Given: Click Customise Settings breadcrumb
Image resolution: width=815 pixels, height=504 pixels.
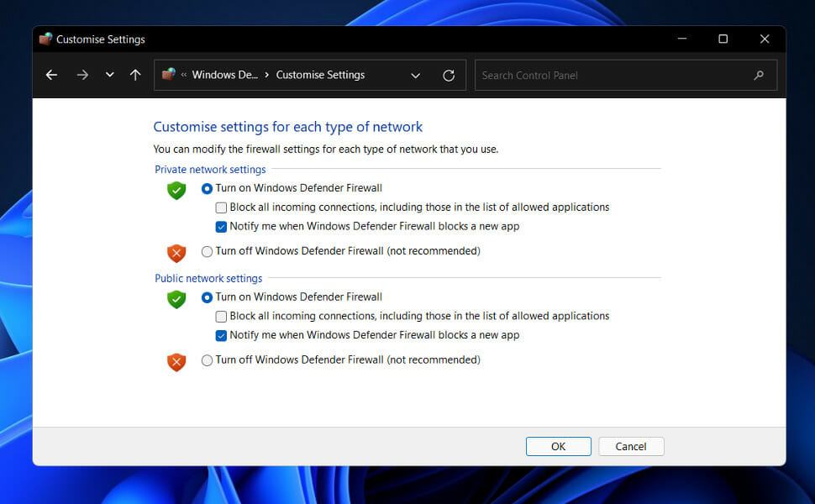Looking at the screenshot, I should tap(320, 75).
